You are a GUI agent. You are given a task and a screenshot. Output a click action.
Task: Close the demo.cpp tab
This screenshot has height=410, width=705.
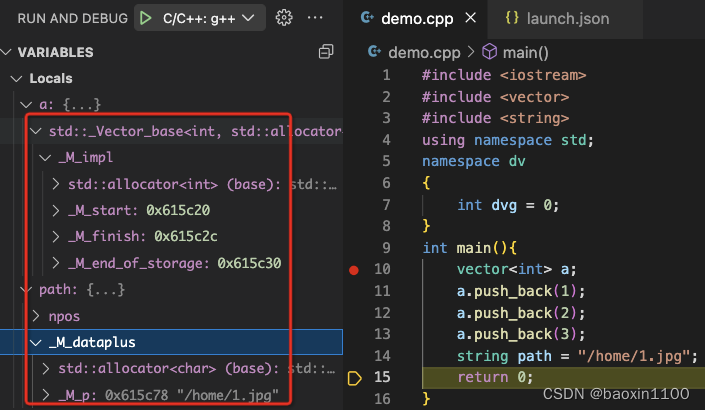[470, 18]
